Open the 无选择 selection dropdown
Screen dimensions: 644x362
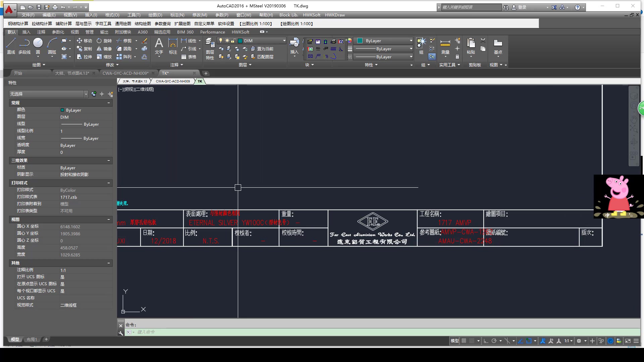pos(86,94)
